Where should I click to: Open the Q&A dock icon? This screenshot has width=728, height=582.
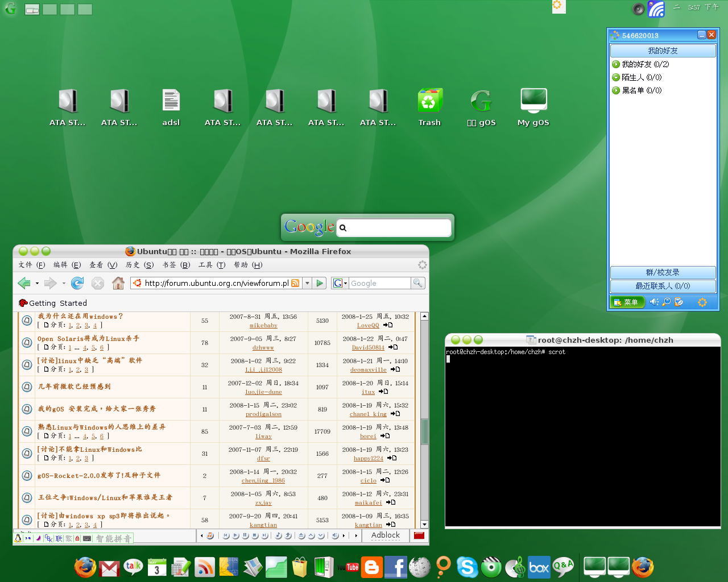pyautogui.click(x=563, y=567)
